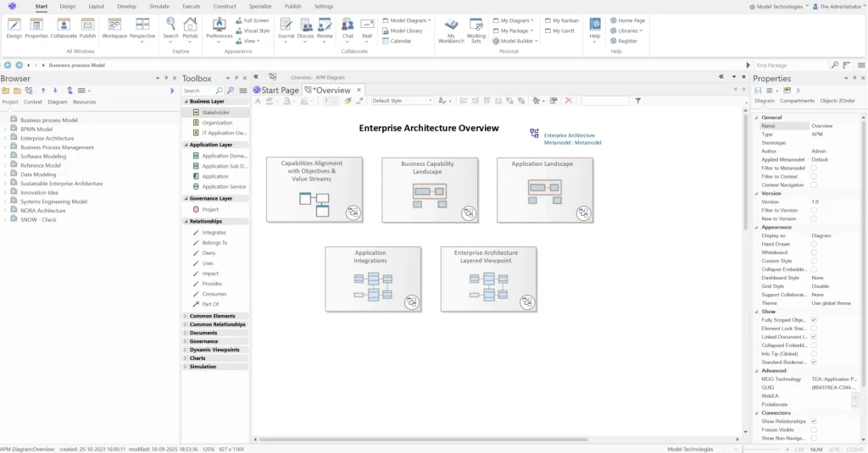Open the Search magnifier in Explore group

coord(171,28)
